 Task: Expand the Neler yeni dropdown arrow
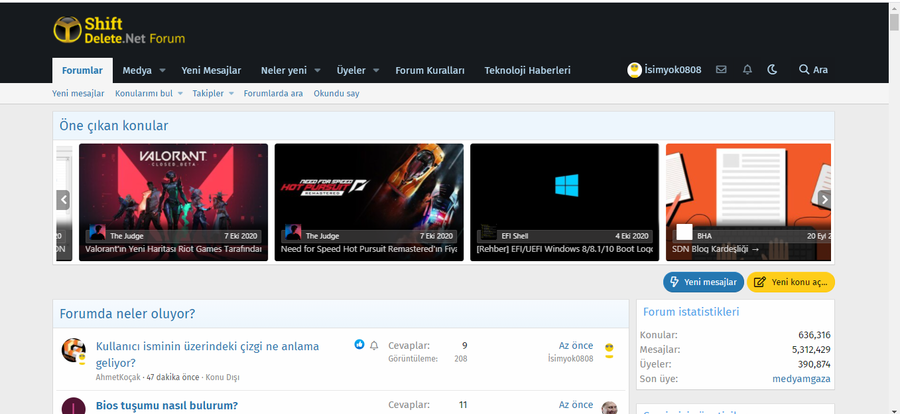coord(317,71)
